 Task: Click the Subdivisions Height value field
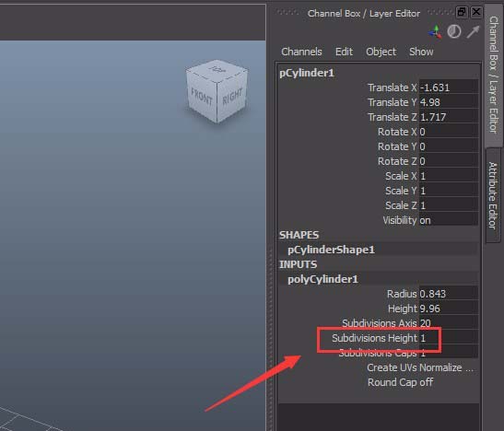[449, 338]
